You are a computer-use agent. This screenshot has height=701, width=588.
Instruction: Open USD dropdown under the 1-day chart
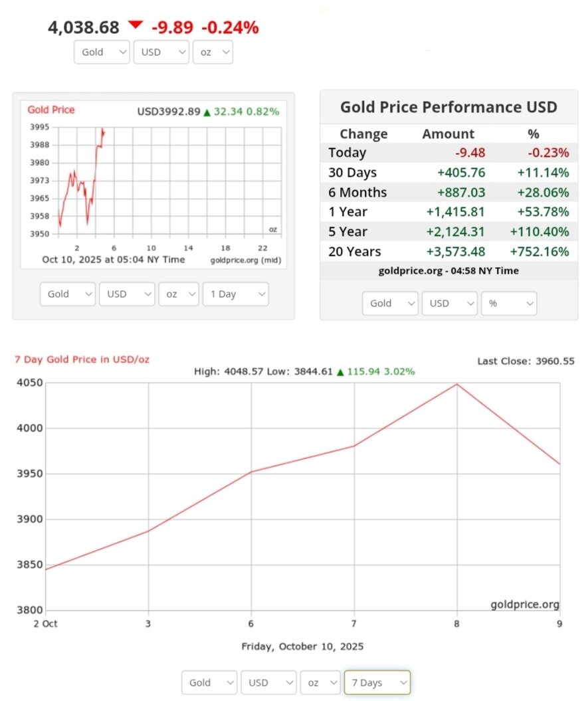(127, 294)
